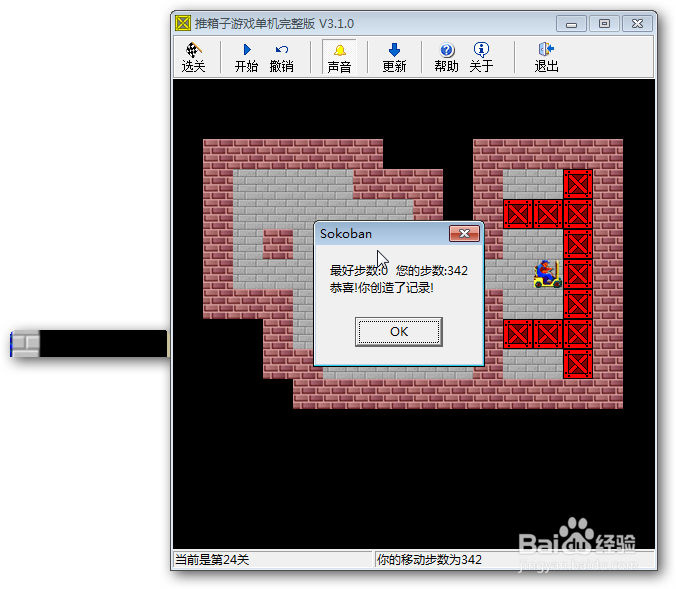Close the Sokoban dialog with red X
The image size is (676, 589).
pos(464,234)
